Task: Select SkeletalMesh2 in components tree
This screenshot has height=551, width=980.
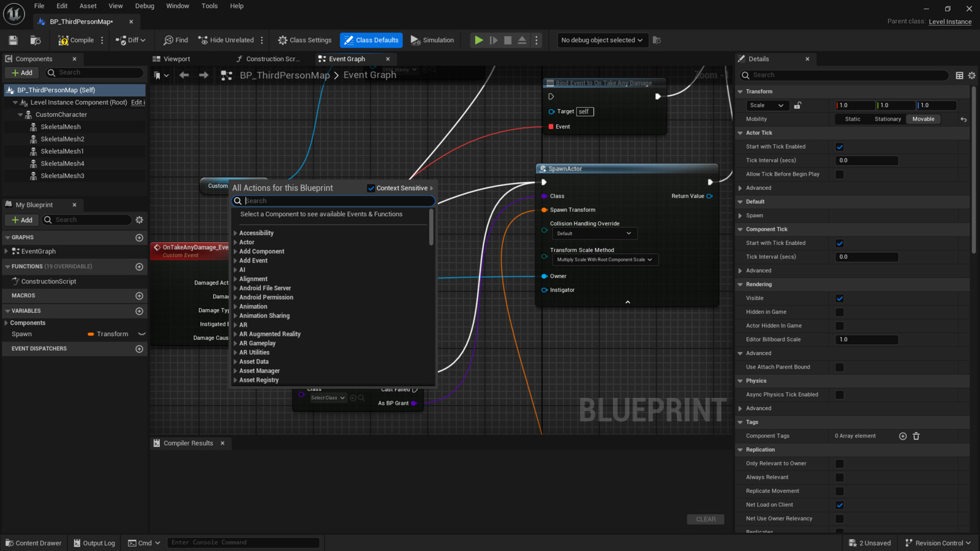Action: click(62, 139)
